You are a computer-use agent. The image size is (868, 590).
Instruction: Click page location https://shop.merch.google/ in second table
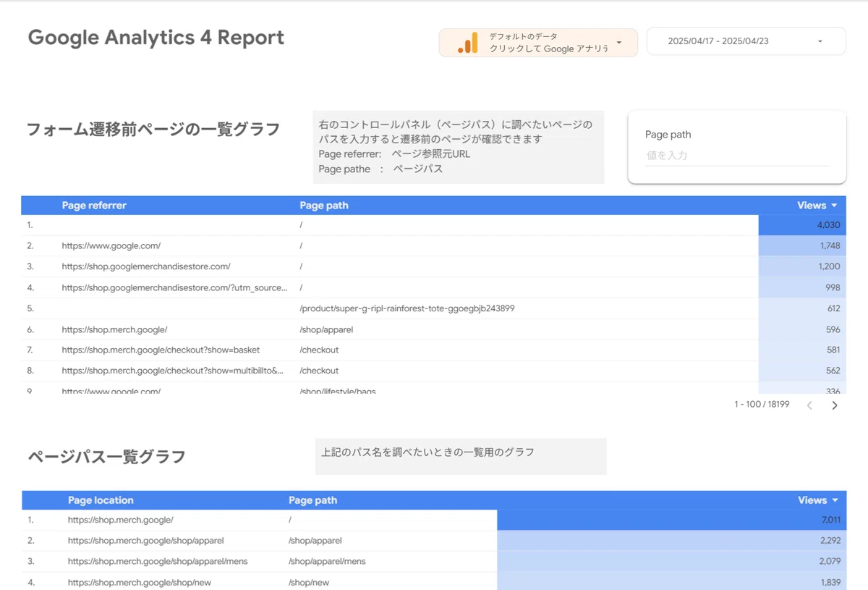pyautogui.click(x=121, y=520)
